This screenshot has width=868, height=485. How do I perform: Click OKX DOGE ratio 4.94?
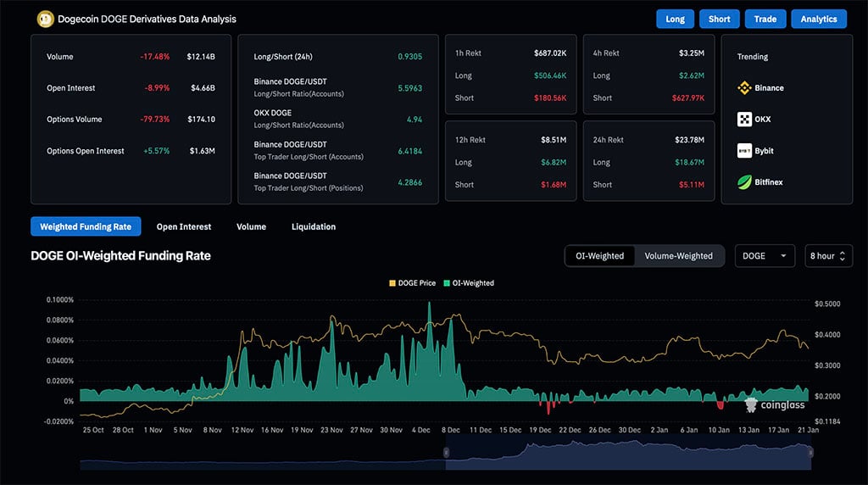click(415, 119)
